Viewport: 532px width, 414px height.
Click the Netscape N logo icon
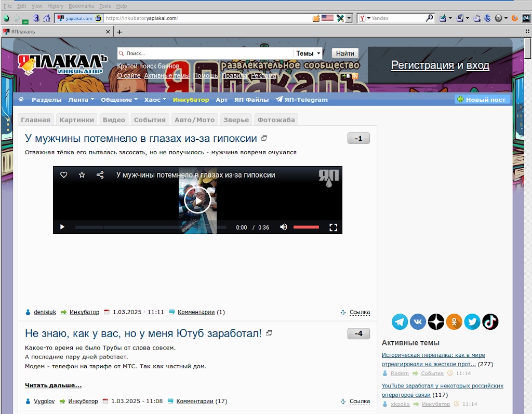point(526,18)
